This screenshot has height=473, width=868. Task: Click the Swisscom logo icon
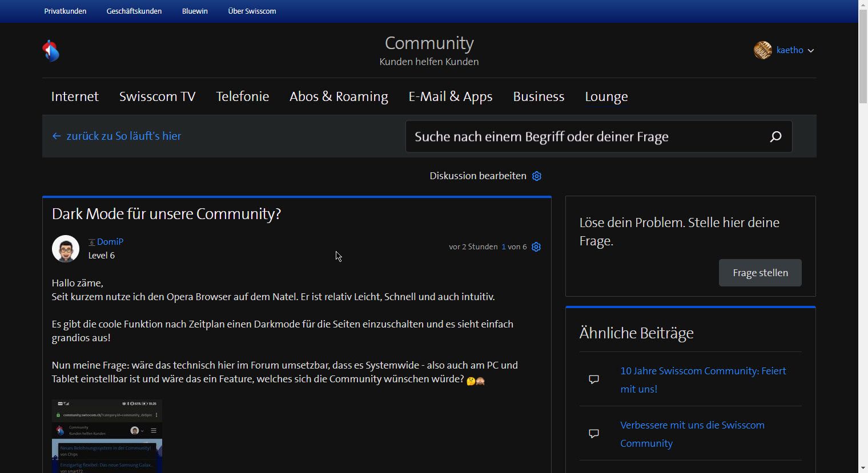(51, 51)
